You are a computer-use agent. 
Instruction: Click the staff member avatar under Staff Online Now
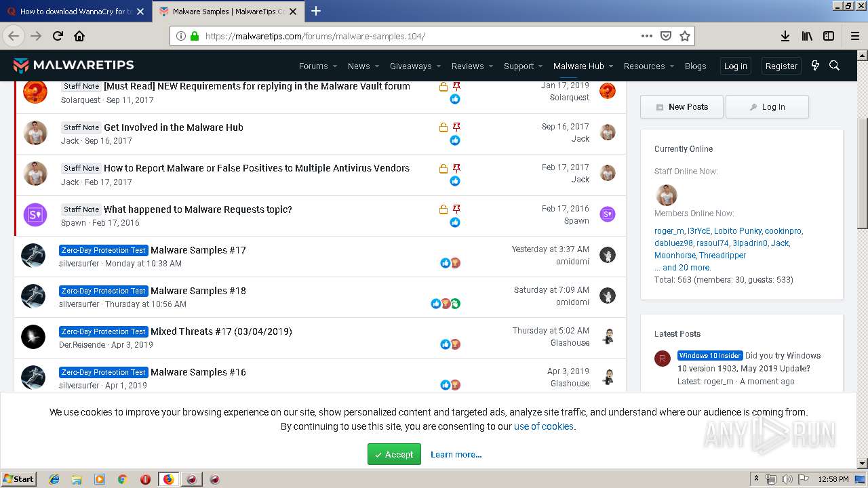click(x=667, y=195)
